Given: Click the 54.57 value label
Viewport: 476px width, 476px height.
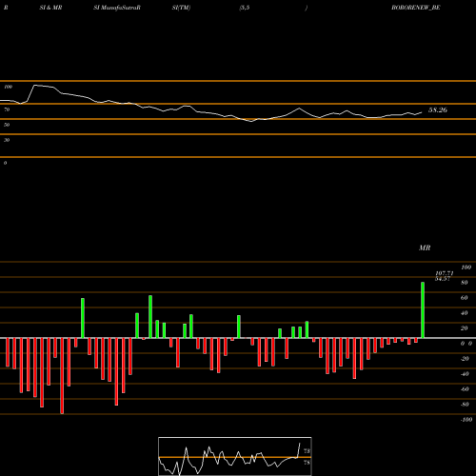Looking at the screenshot, I should 443,278.
